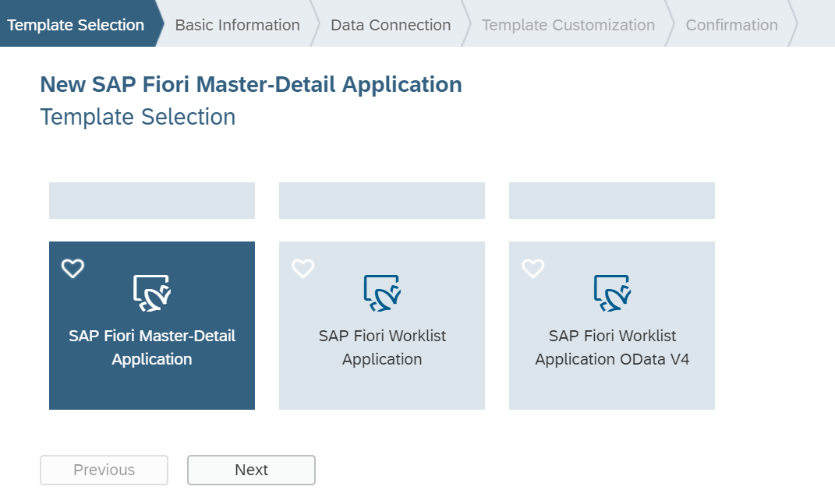The height and width of the screenshot is (504, 835).
Task: Click the Master-Detail Application template icon
Action: pyautogui.click(x=151, y=293)
